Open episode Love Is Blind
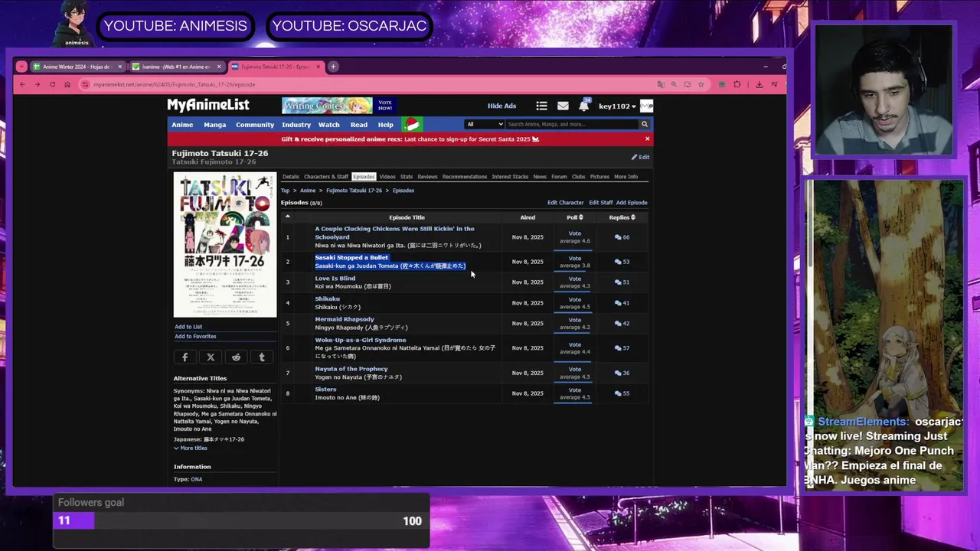 pyautogui.click(x=335, y=278)
